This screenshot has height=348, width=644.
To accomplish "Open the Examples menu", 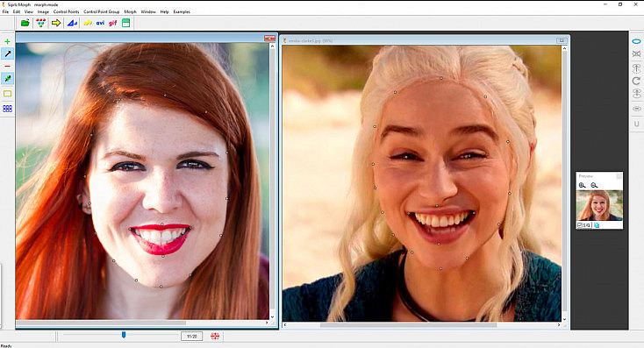I will coord(182,11).
